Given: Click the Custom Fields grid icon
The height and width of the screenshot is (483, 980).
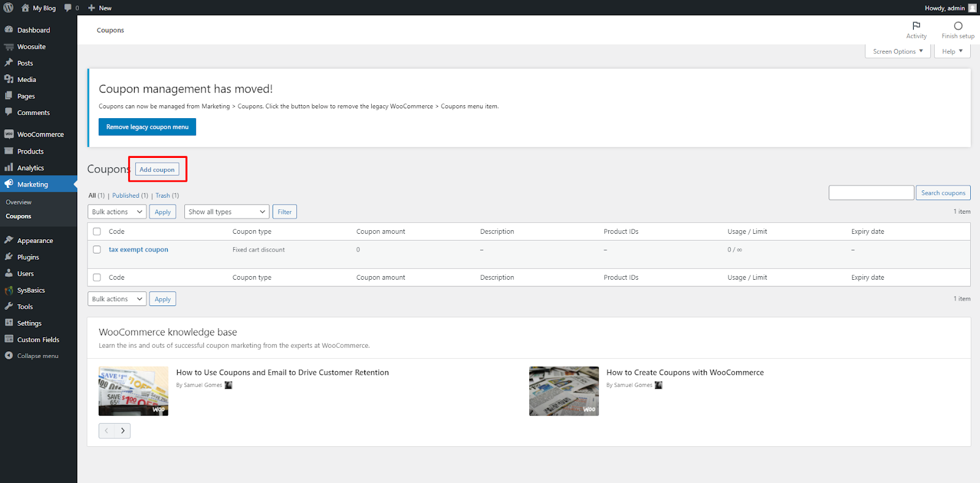Looking at the screenshot, I should 9,339.
